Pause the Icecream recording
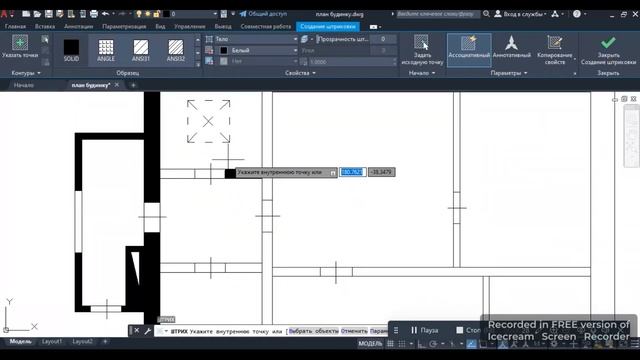 [424, 330]
